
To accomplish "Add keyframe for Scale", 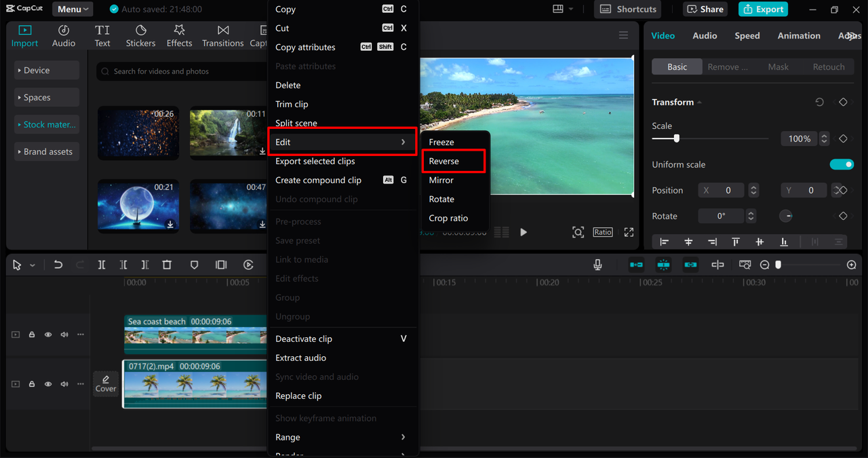I will (x=843, y=138).
